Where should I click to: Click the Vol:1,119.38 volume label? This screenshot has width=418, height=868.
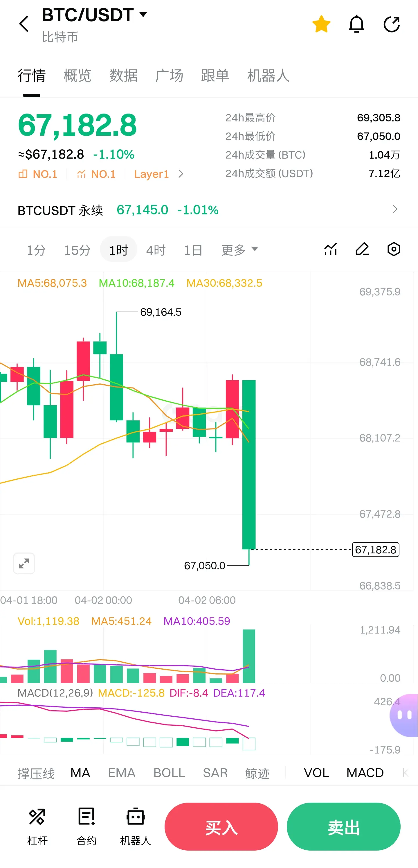[x=48, y=621]
